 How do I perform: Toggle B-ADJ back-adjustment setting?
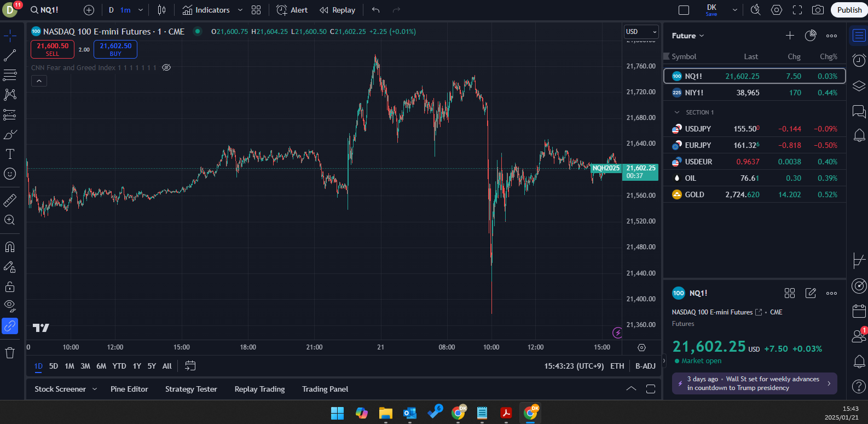(x=645, y=366)
